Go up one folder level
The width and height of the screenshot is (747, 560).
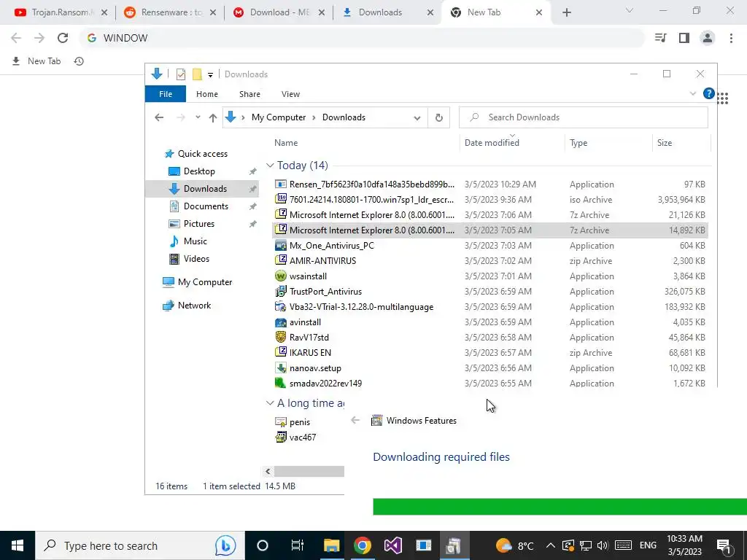212,117
